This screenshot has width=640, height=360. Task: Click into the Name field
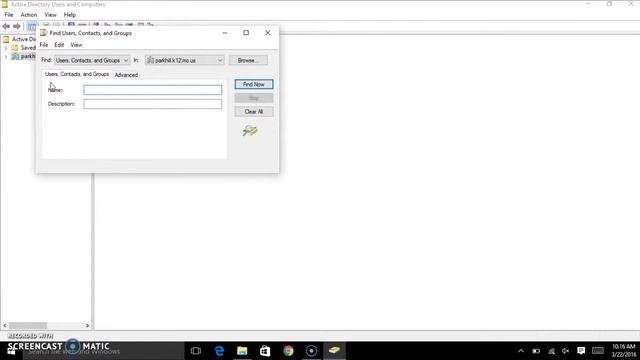(153, 90)
